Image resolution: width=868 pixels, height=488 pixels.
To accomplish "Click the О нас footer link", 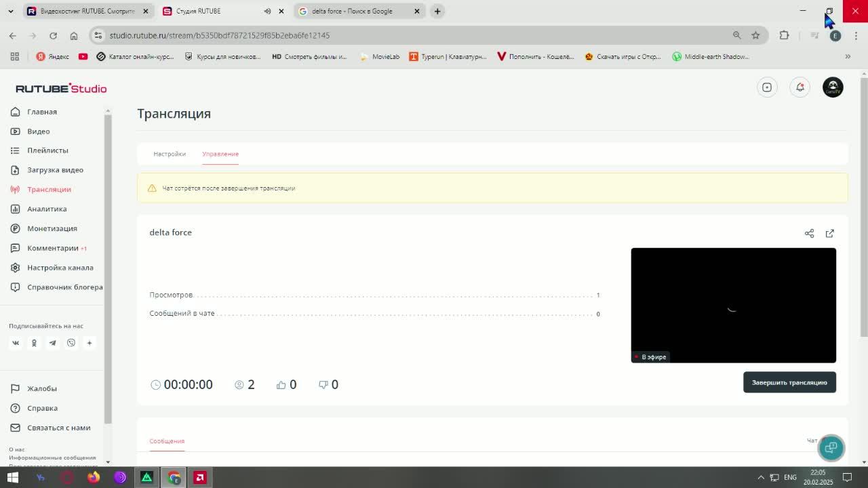I will point(16,449).
